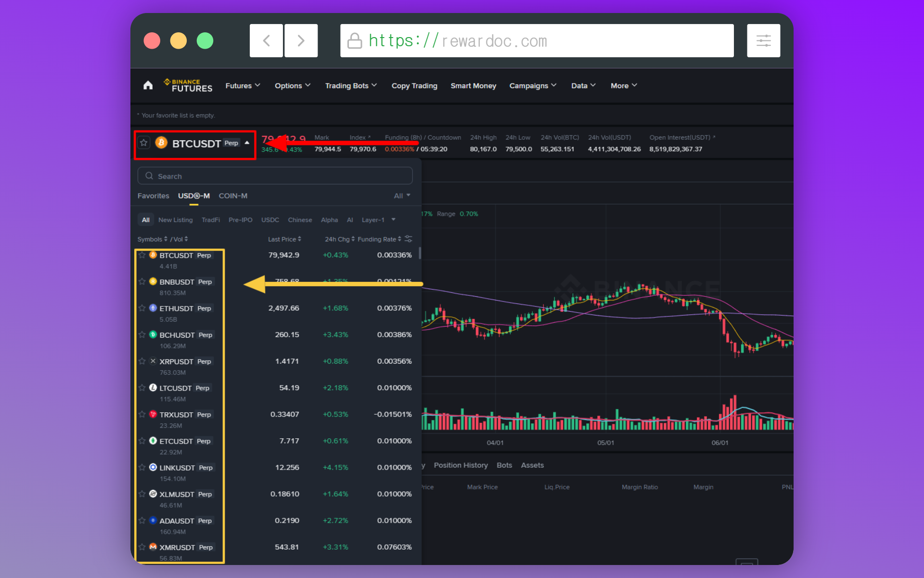
Task: Expand the Data menu
Action: [583, 86]
